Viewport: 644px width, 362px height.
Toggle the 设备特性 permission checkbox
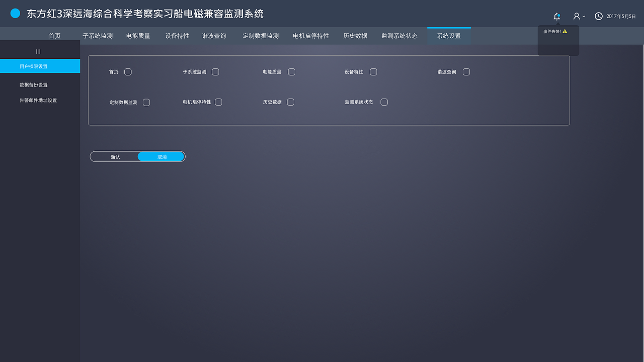(x=373, y=72)
